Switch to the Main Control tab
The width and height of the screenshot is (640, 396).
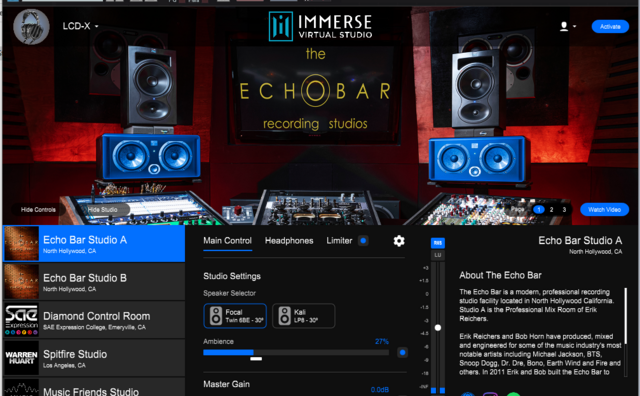(227, 241)
